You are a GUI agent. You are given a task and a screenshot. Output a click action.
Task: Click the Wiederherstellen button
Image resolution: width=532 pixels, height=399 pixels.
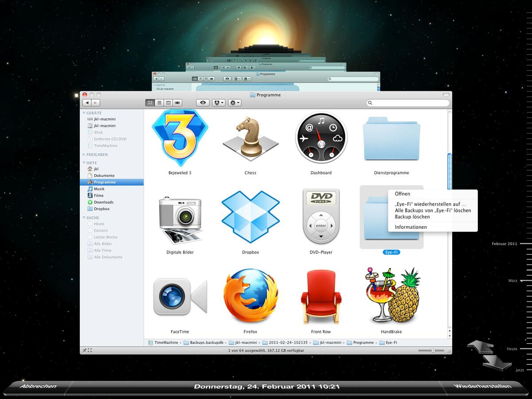pos(483,386)
